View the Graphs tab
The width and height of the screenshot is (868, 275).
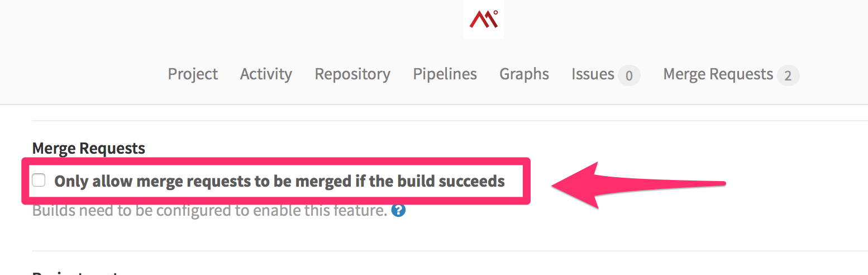[524, 74]
